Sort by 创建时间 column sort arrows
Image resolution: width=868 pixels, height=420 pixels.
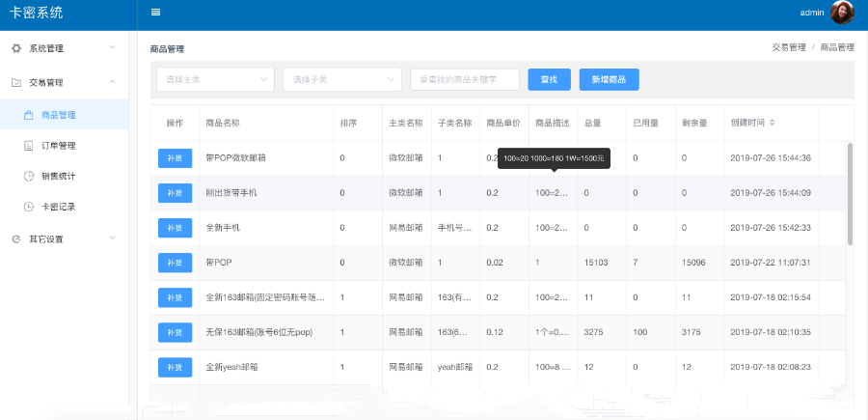coord(772,124)
